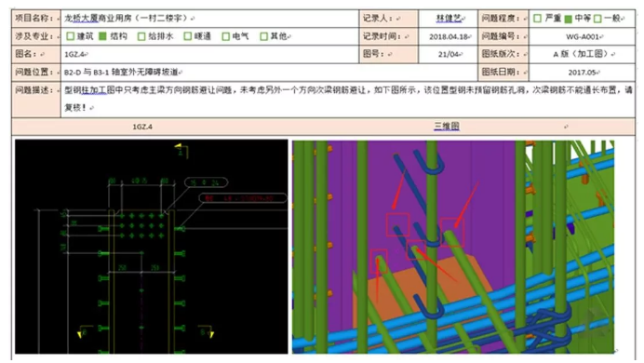This screenshot has height=363, width=644.
Task: Click the underlined 三维图 heading
Action: (x=447, y=126)
